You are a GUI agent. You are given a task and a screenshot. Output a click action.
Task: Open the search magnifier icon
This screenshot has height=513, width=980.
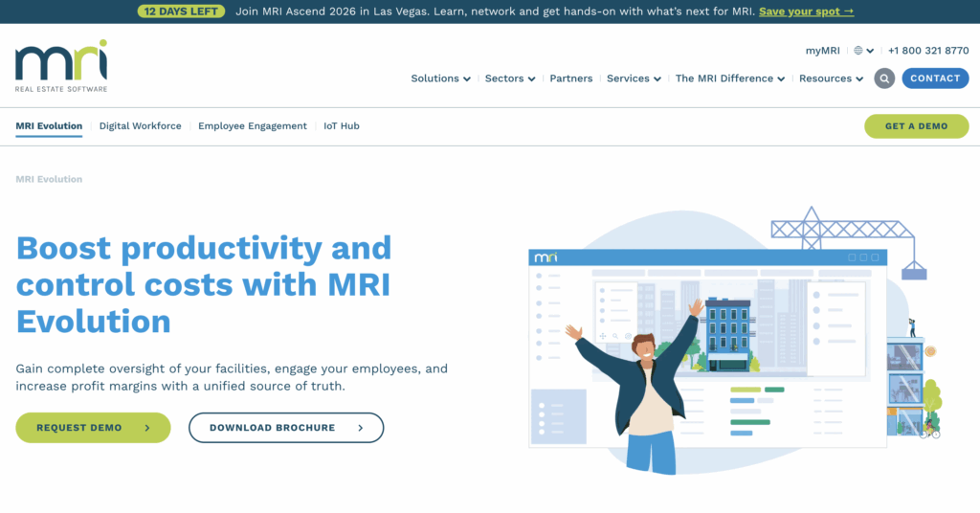883,78
